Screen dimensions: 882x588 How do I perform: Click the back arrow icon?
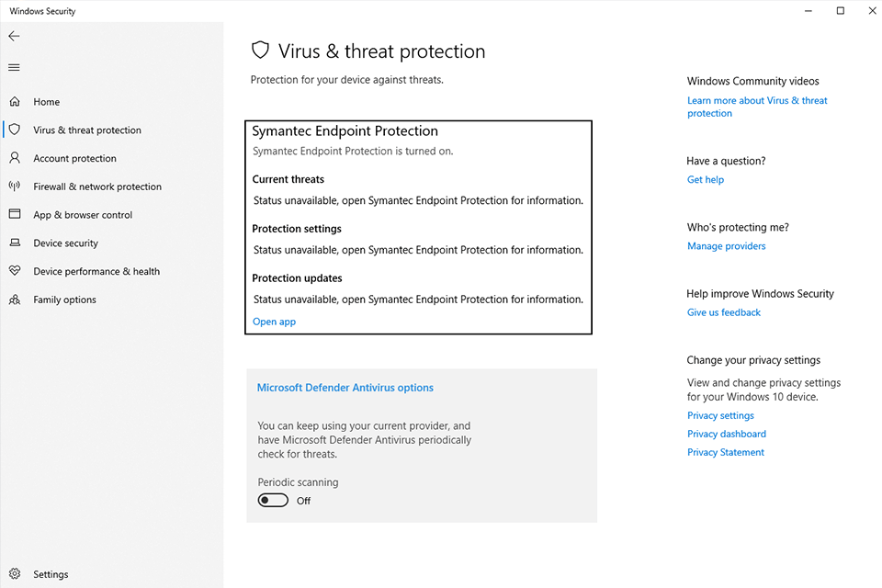point(14,36)
